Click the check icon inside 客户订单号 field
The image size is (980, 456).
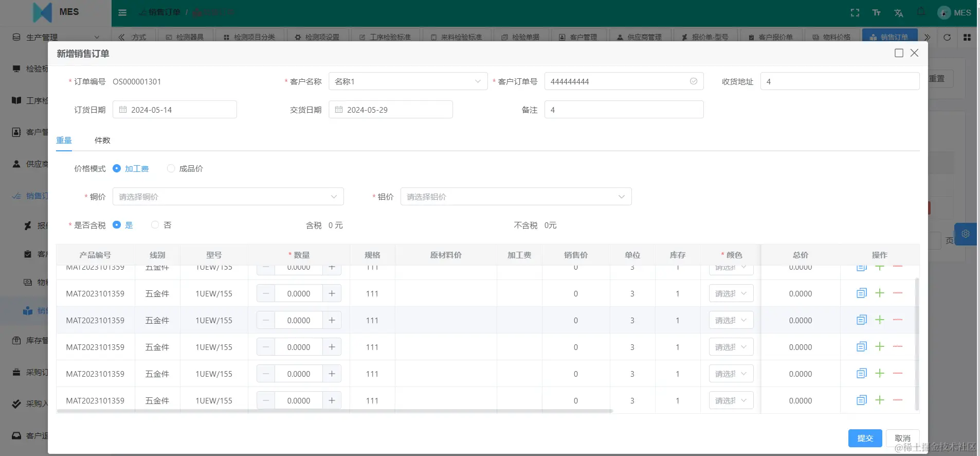point(693,81)
